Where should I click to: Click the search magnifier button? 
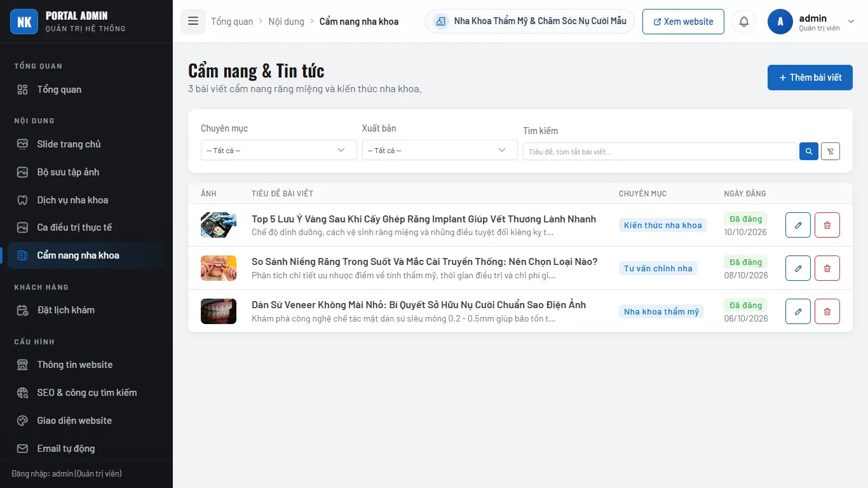tap(809, 151)
